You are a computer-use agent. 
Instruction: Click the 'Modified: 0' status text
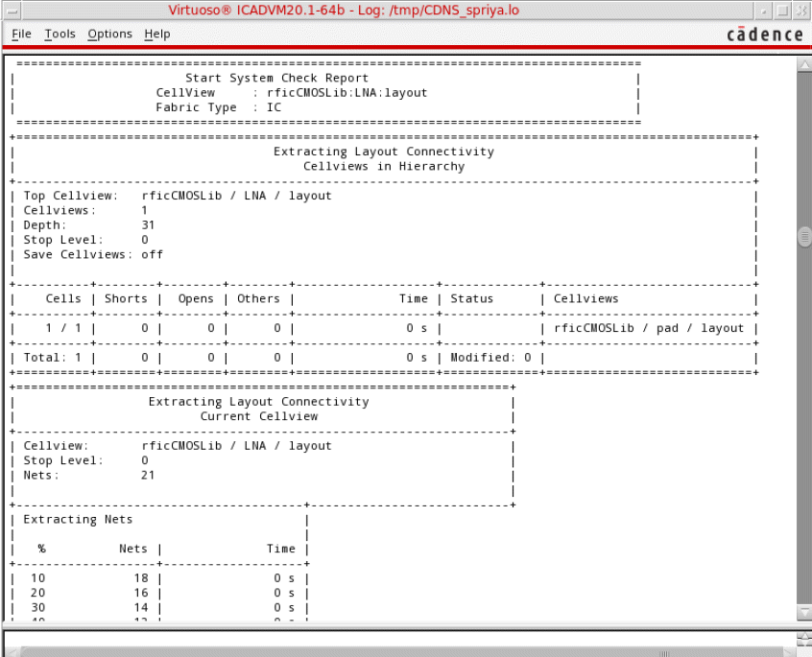tap(490, 358)
